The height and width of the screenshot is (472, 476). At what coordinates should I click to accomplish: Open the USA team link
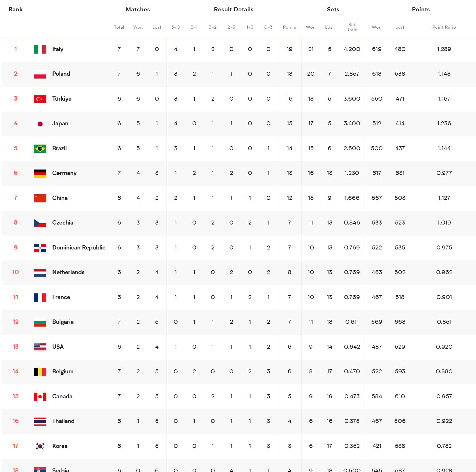58,347
